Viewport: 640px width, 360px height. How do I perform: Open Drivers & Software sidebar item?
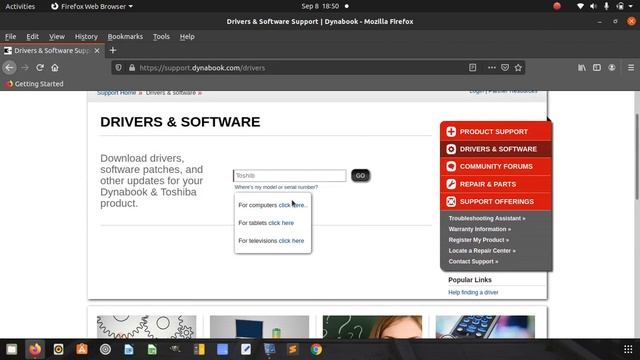(496, 149)
